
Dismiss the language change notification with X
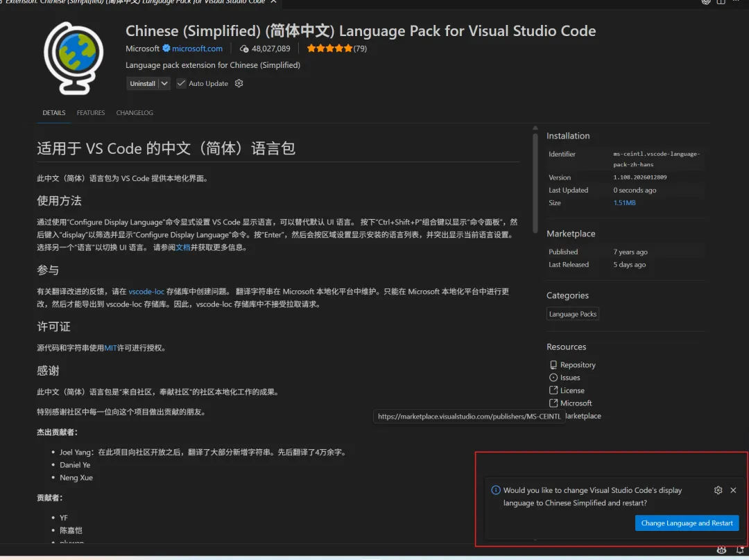[733, 490]
